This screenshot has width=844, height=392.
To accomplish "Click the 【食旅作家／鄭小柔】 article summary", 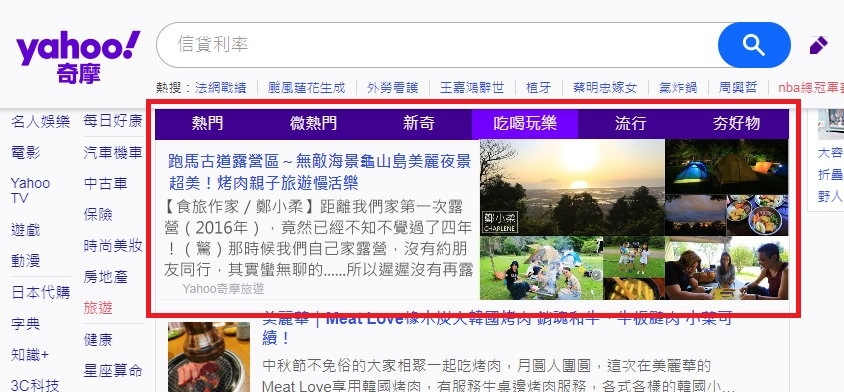I will point(319,238).
